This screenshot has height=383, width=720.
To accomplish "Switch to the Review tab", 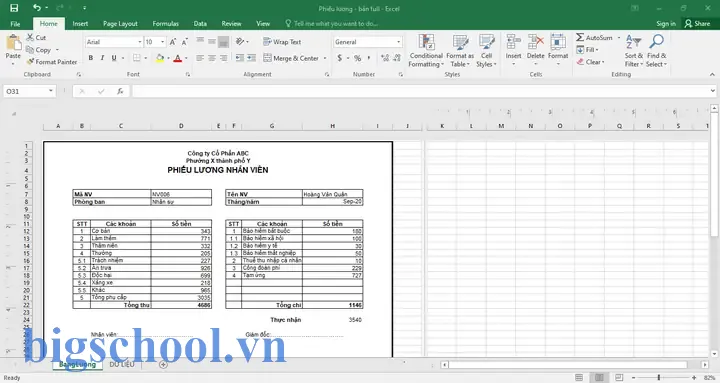I will pos(231,23).
